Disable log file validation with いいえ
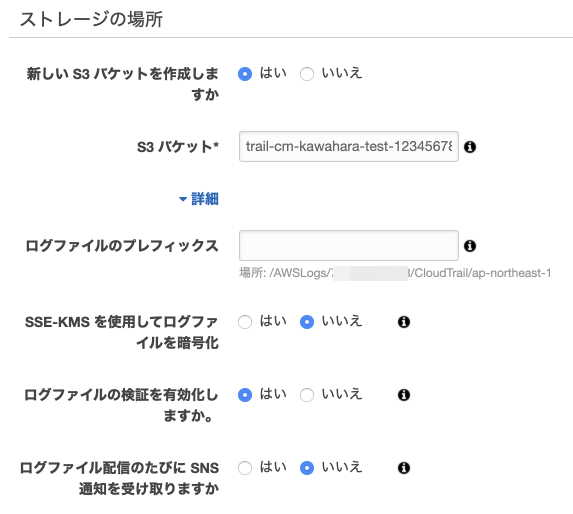573x514 pixels. (307, 395)
